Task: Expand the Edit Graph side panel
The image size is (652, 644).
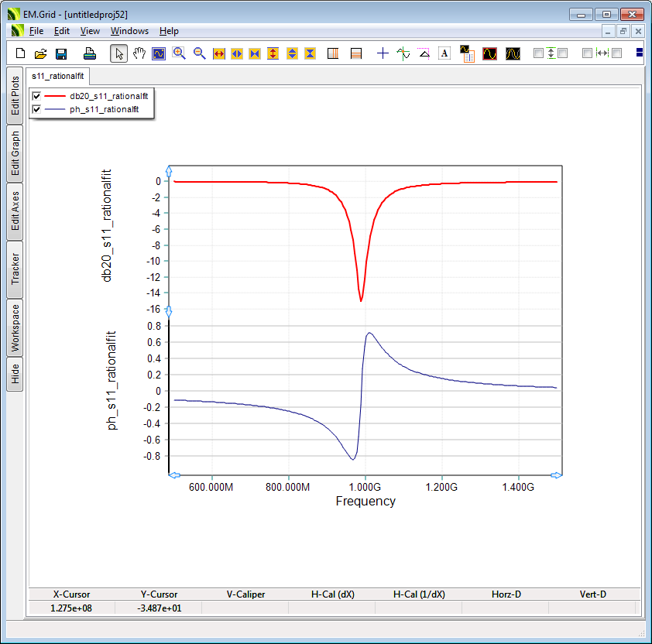Action: (x=15, y=153)
